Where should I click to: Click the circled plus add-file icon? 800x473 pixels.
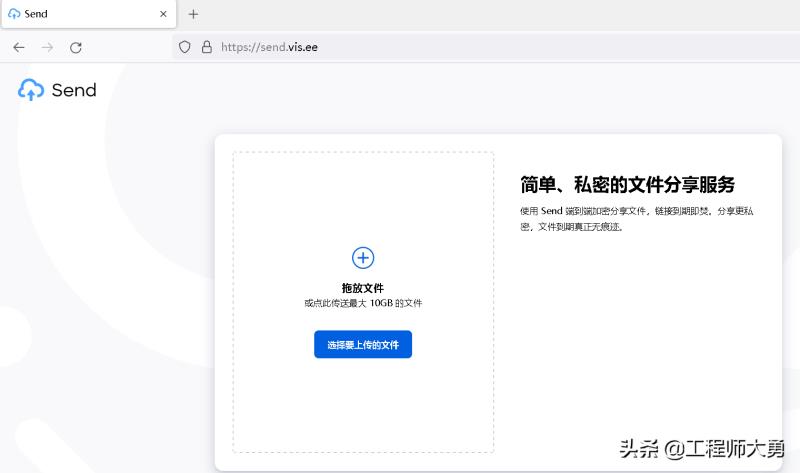(x=363, y=258)
